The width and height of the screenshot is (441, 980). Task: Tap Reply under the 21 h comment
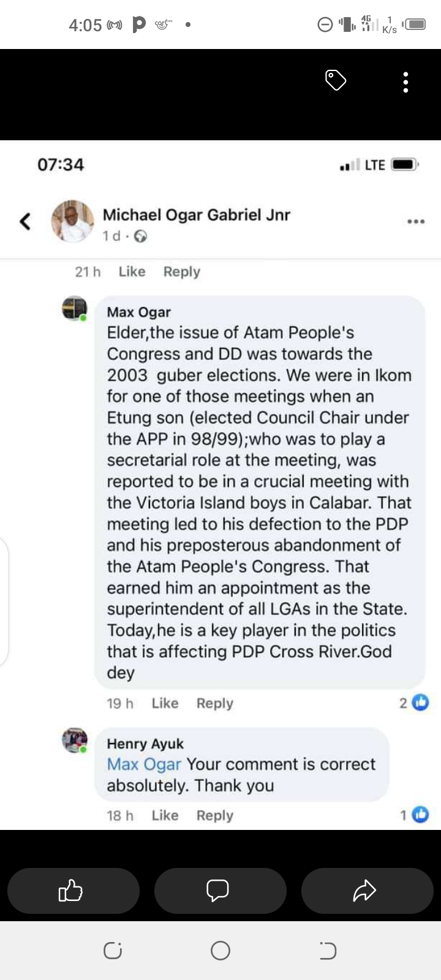click(181, 271)
